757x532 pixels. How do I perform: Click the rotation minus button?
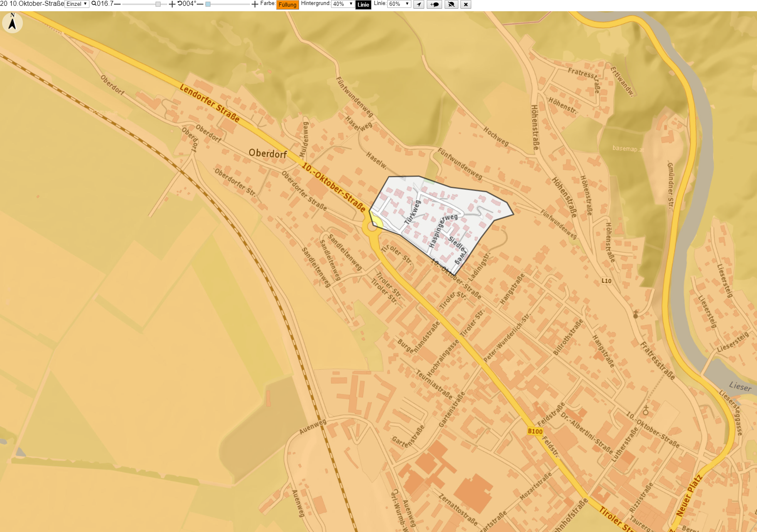(200, 4)
